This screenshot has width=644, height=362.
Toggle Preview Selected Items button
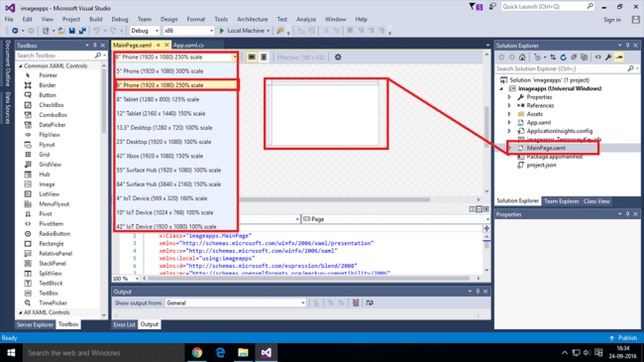point(619,58)
